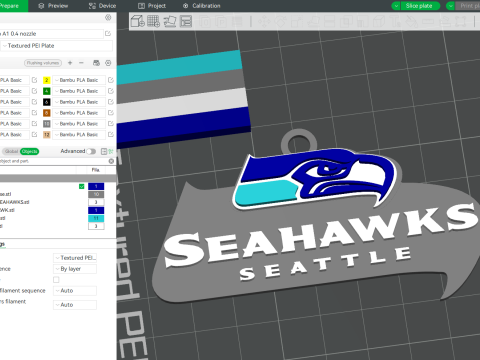480x360 pixels.
Task: Clear the object and part search field
Action: click(111, 161)
